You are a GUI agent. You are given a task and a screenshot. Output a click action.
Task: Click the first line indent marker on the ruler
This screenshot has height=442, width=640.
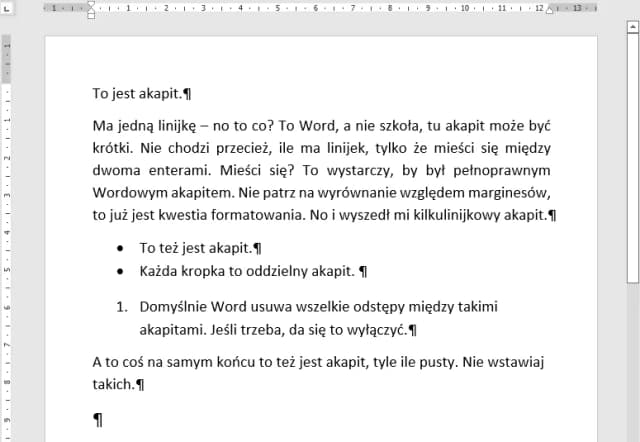coord(92,4)
